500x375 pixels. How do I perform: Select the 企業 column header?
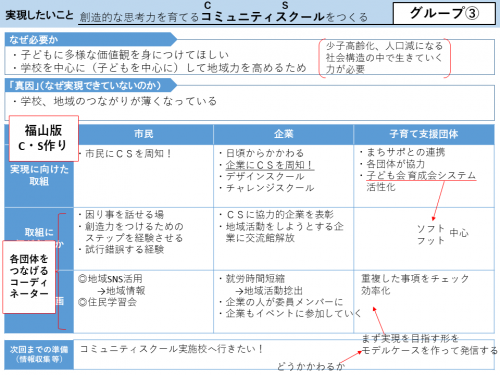284,134
